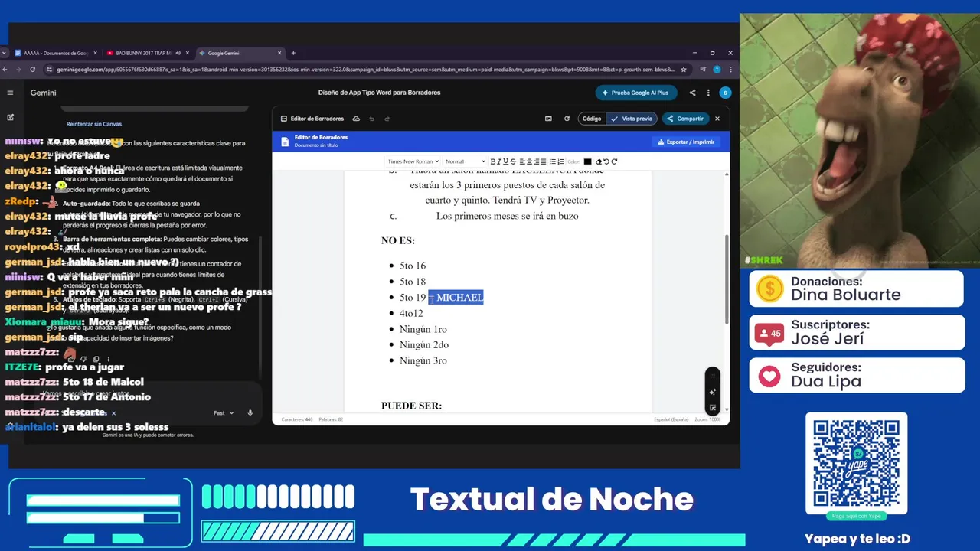Refresh the Canvas preview

coord(567,119)
